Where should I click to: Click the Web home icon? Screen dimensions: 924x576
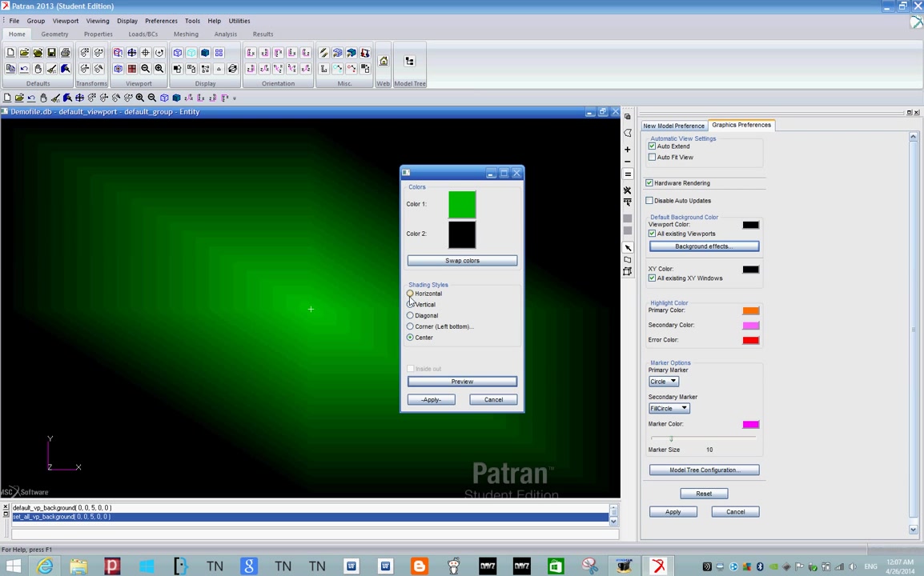click(x=384, y=62)
